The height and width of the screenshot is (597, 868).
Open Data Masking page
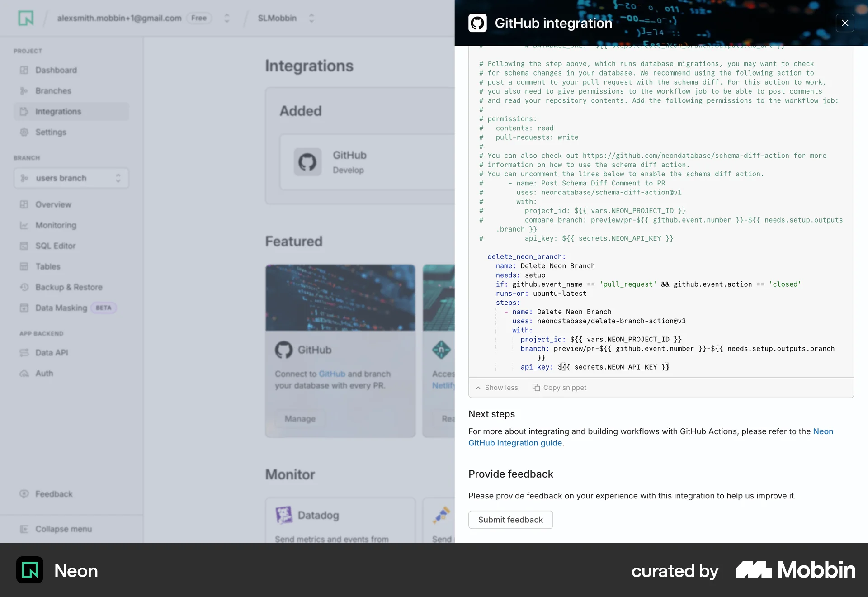(x=71, y=308)
